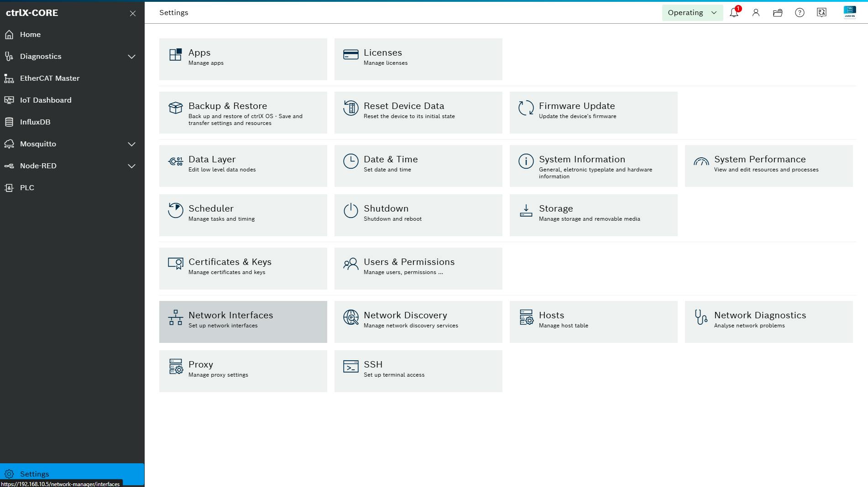Click 'Manage certificates and keys' text
This screenshot has height=487, width=868.
pyautogui.click(x=227, y=272)
